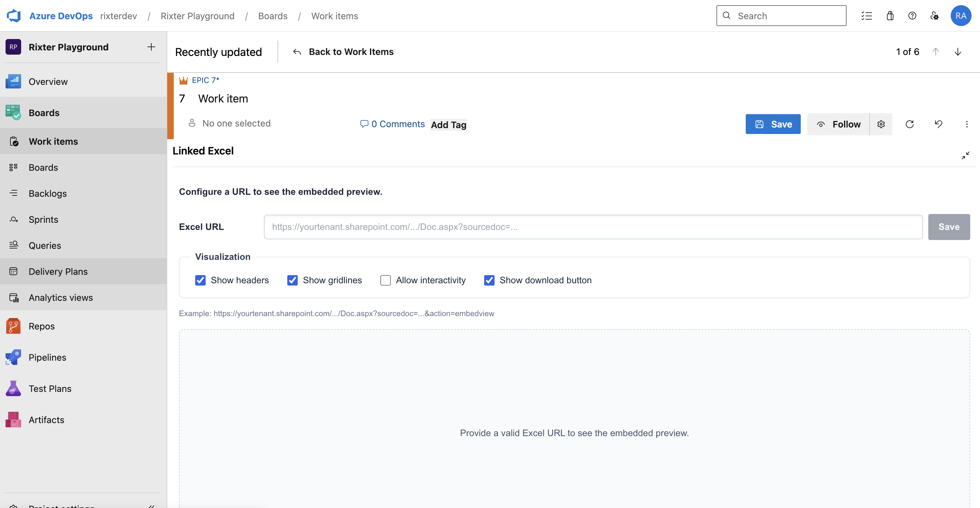Enable Allow interactivity checkbox
The width and height of the screenshot is (980, 508).
click(x=385, y=280)
